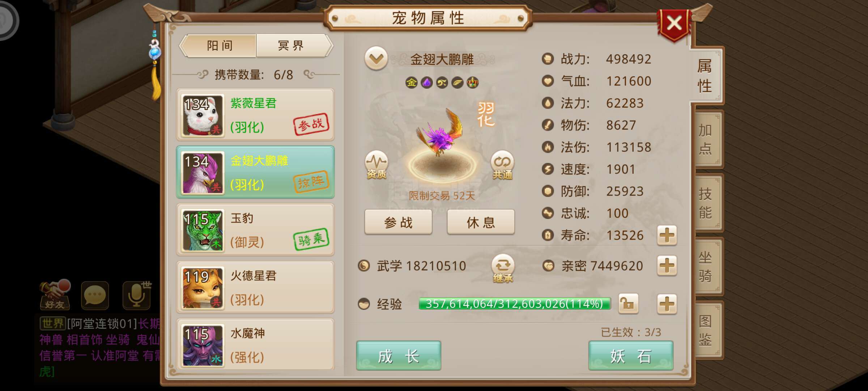Add lifespan with the 寿命 plus button

point(667,235)
